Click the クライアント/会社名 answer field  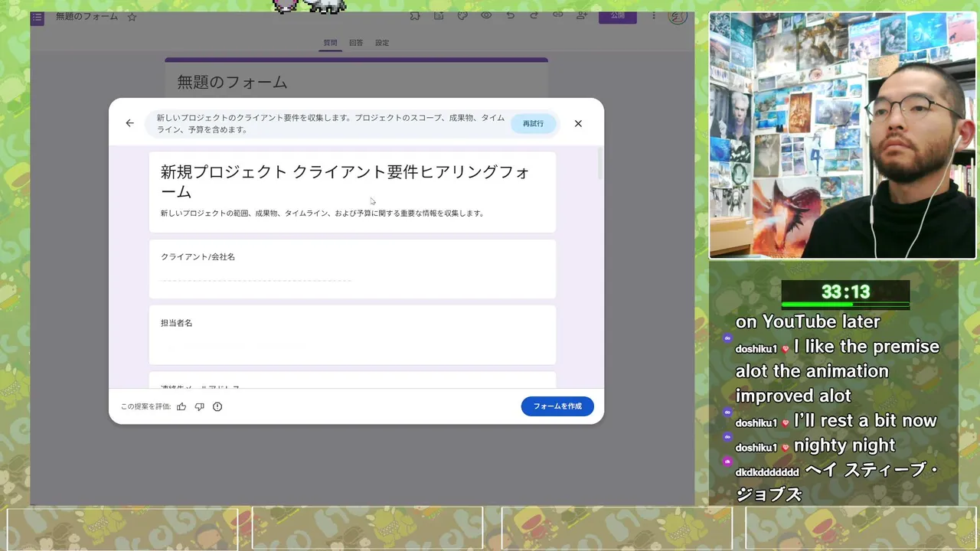coord(256,280)
